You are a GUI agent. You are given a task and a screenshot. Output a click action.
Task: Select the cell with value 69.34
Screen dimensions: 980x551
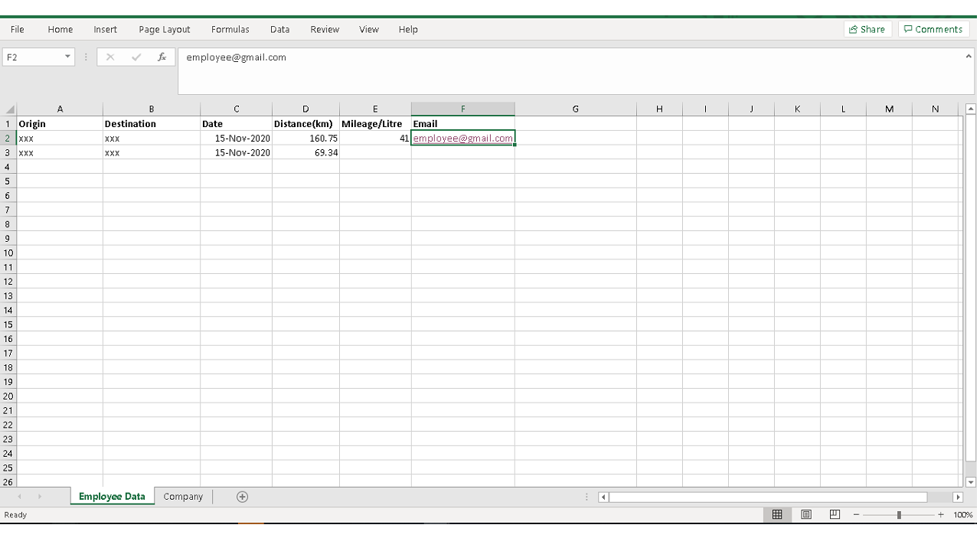[x=305, y=152]
